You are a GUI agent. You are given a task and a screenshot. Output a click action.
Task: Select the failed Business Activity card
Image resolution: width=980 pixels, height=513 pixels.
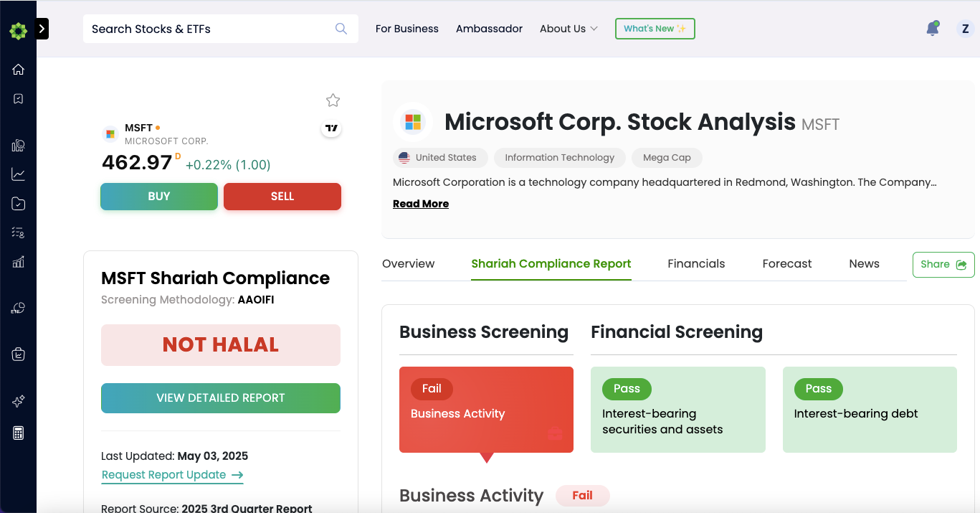(486, 410)
